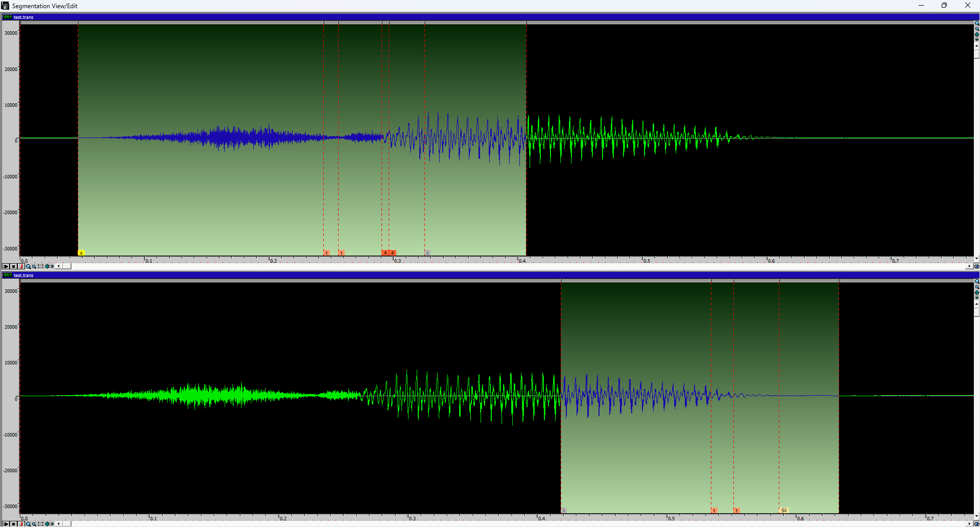Select 'i' segment label in top panel
Image resolution: width=980 pixels, height=527 pixels.
[x=427, y=253]
